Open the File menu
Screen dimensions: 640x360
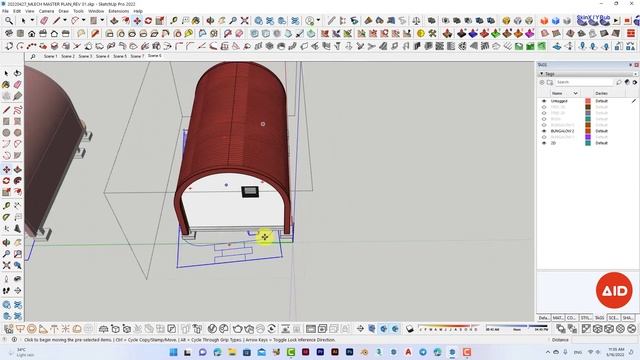click(5, 11)
